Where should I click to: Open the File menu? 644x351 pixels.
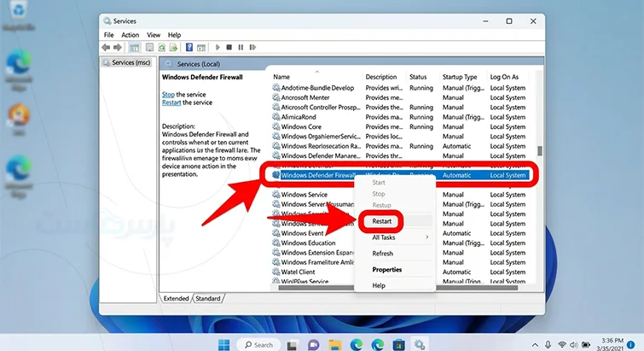click(109, 35)
